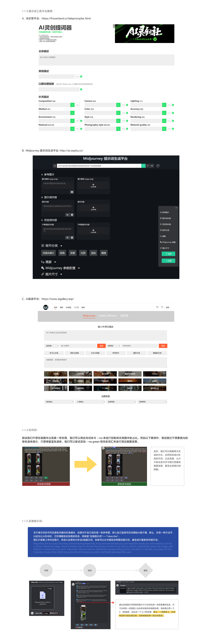Open the 加权重1 dropdown
Viewport: 212px width, 644px height.
point(51,346)
